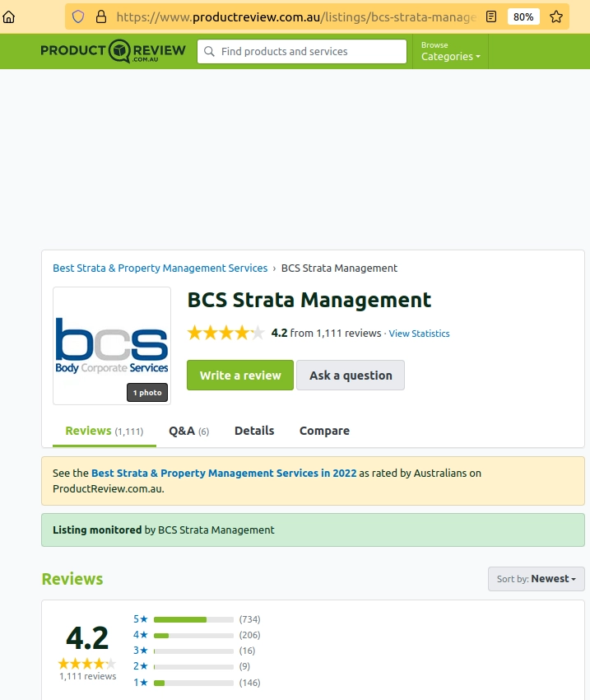Open the shield tracking protection icon

(x=78, y=17)
